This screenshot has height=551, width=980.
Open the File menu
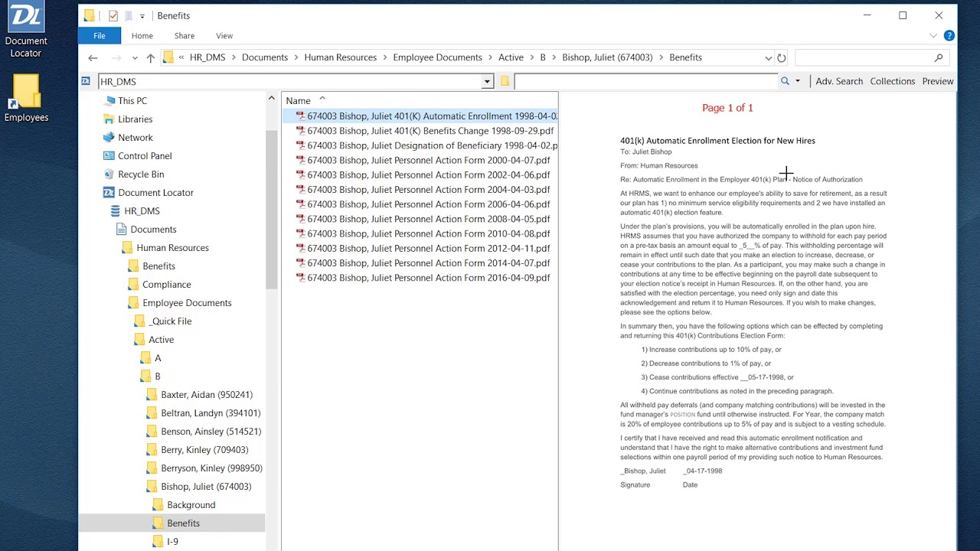pyautogui.click(x=100, y=36)
